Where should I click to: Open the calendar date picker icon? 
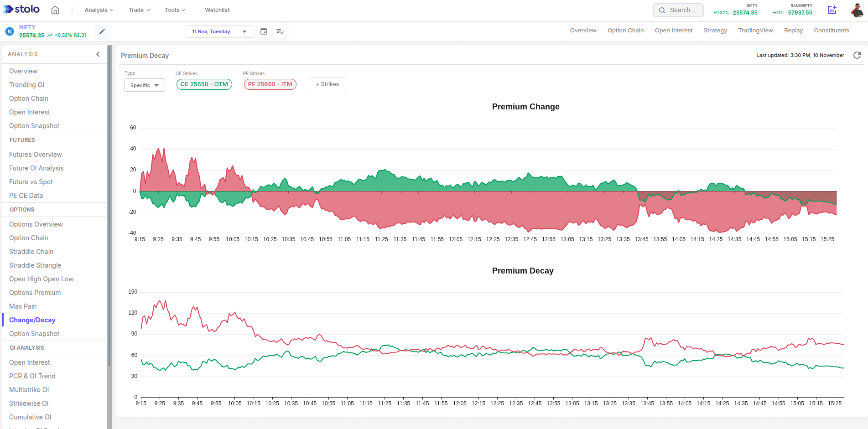[x=264, y=31]
